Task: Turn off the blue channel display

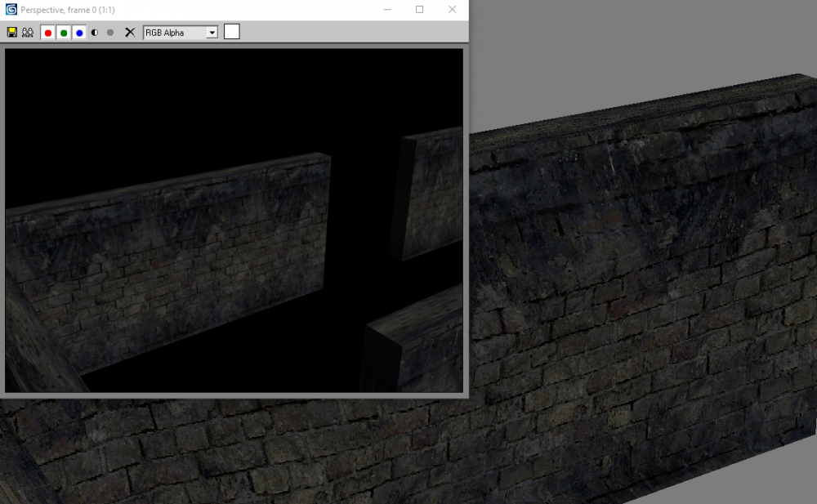Action: click(x=79, y=32)
